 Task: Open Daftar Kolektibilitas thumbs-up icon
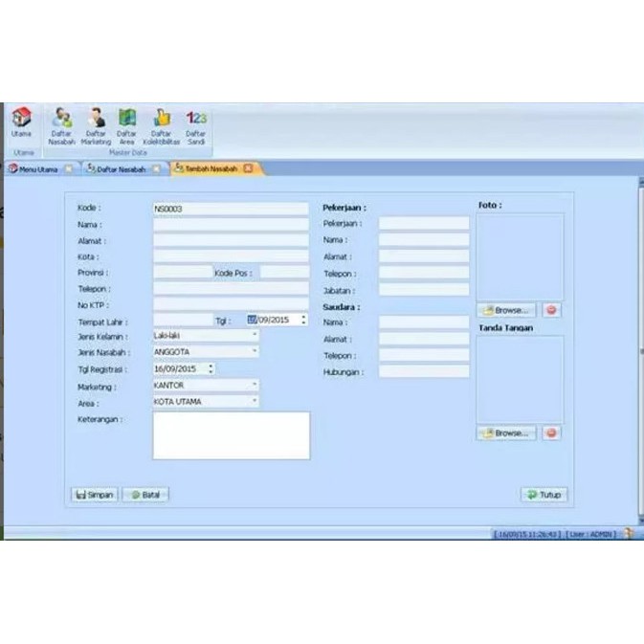(162, 126)
